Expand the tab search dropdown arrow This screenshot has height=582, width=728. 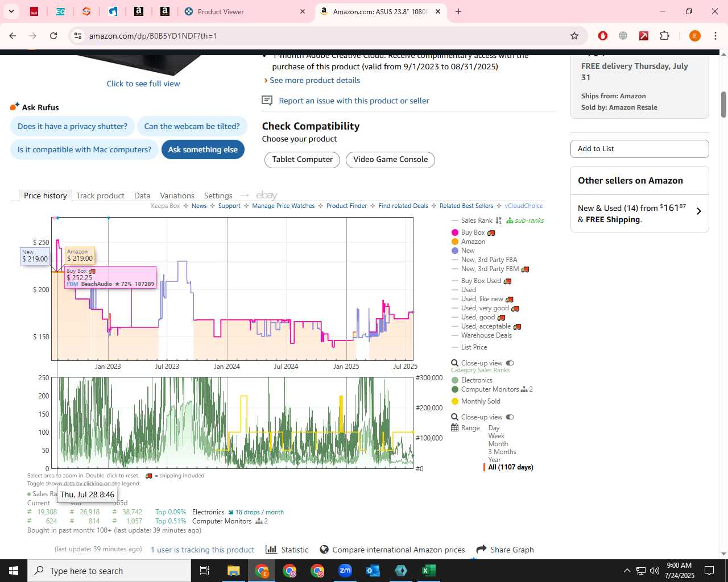point(11,11)
